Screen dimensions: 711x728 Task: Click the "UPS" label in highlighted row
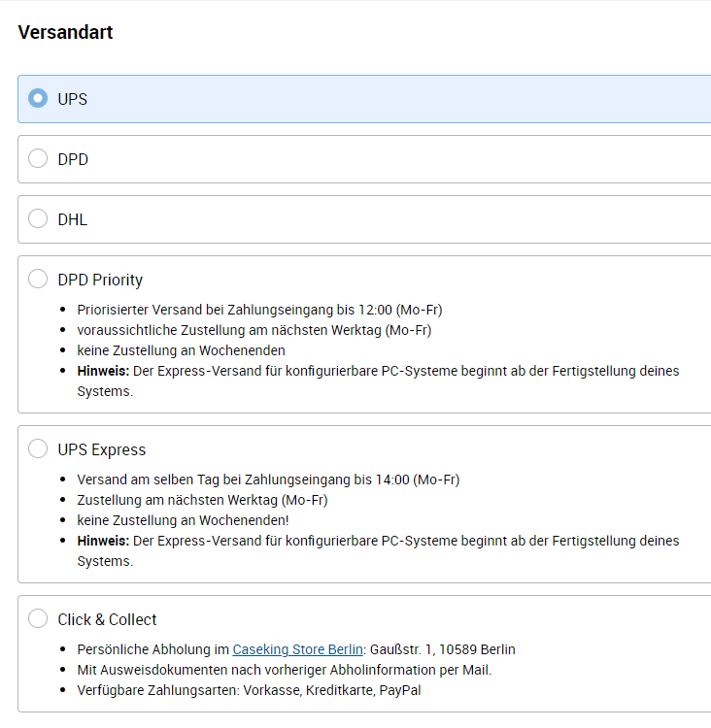click(x=73, y=98)
